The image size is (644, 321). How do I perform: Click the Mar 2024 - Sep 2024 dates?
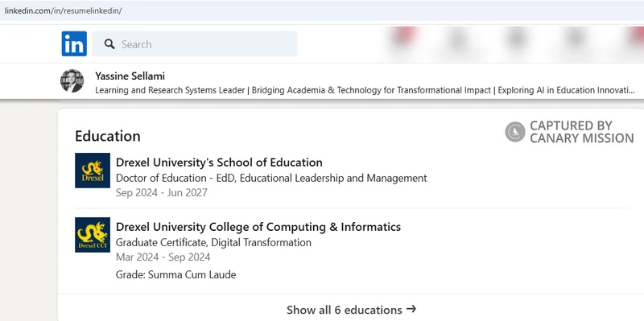[163, 257]
